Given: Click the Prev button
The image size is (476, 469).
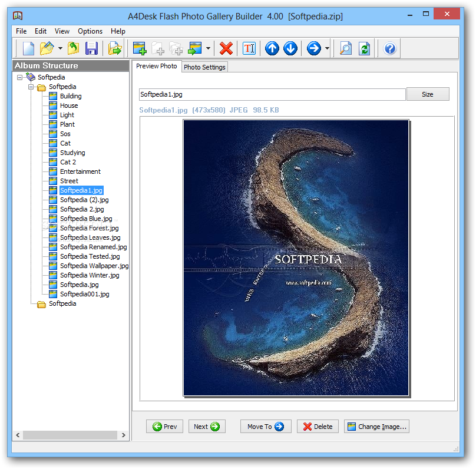Looking at the screenshot, I should click(164, 427).
